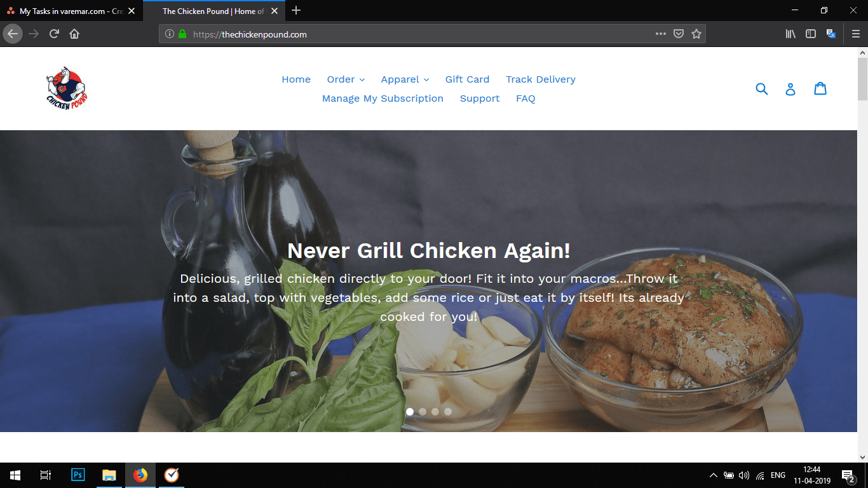Open the volume control in system tray
This screenshot has width=868, height=488.
point(744,475)
